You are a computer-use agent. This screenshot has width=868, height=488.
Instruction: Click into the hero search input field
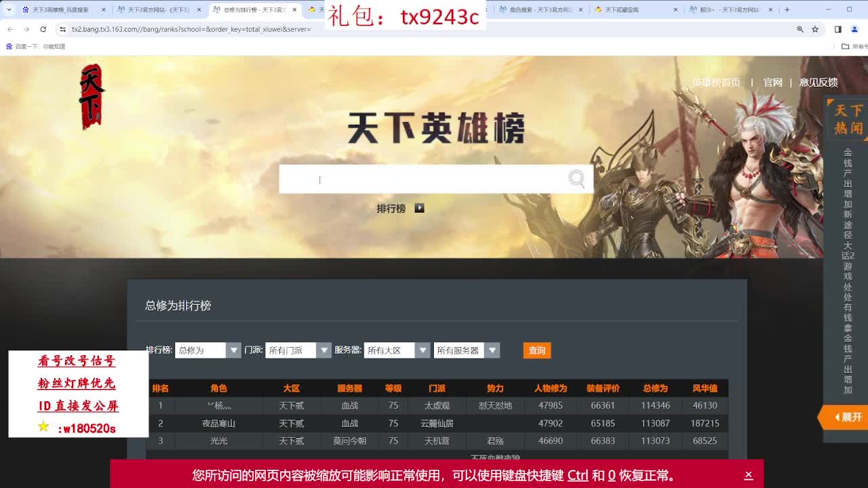tap(424, 179)
